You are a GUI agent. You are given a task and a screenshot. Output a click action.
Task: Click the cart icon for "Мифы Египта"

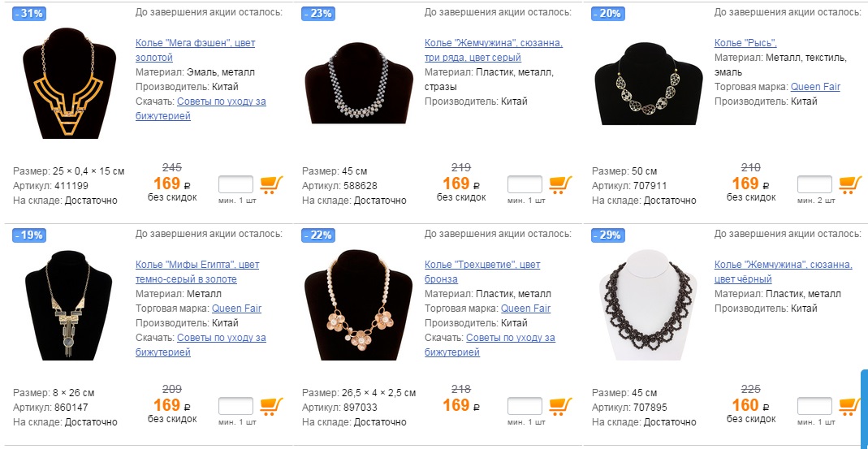(x=271, y=406)
